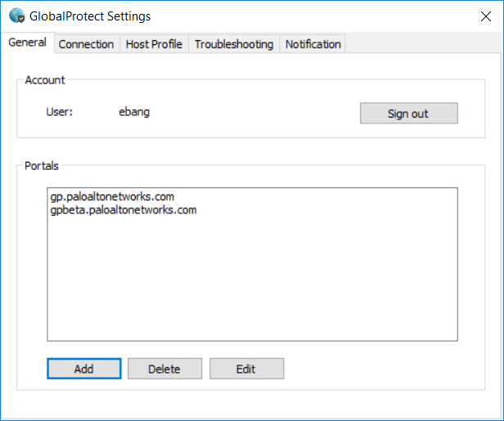The width and height of the screenshot is (504, 421).
Task: Click Add to add a portal
Action: click(x=84, y=369)
